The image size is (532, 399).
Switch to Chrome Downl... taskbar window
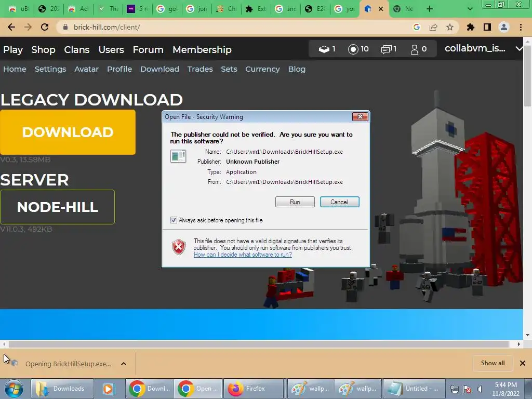coord(150,389)
